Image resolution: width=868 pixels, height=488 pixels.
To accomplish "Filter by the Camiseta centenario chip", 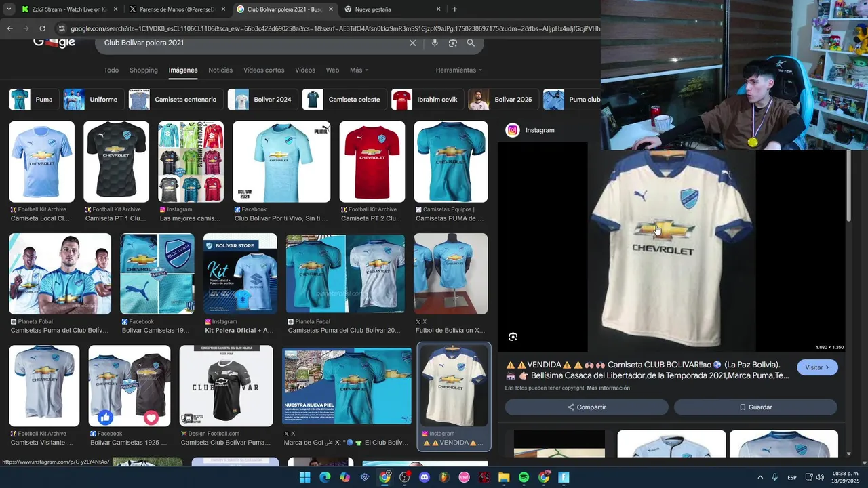I will coord(176,100).
